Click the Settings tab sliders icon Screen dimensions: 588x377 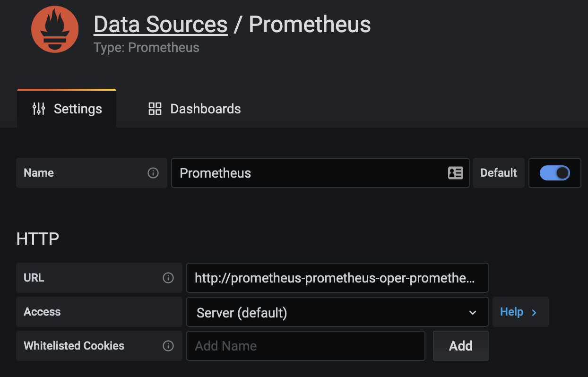pos(39,109)
